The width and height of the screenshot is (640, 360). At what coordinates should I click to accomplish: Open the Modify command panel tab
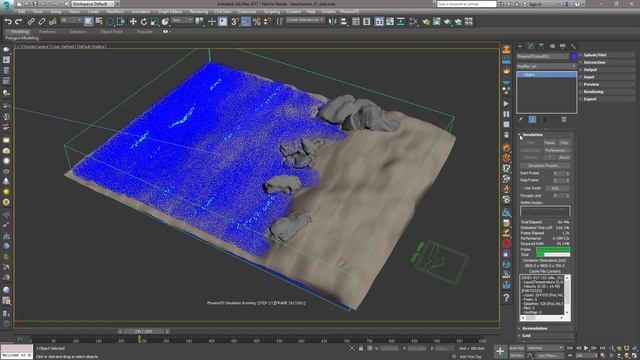(x=531, y=46)
